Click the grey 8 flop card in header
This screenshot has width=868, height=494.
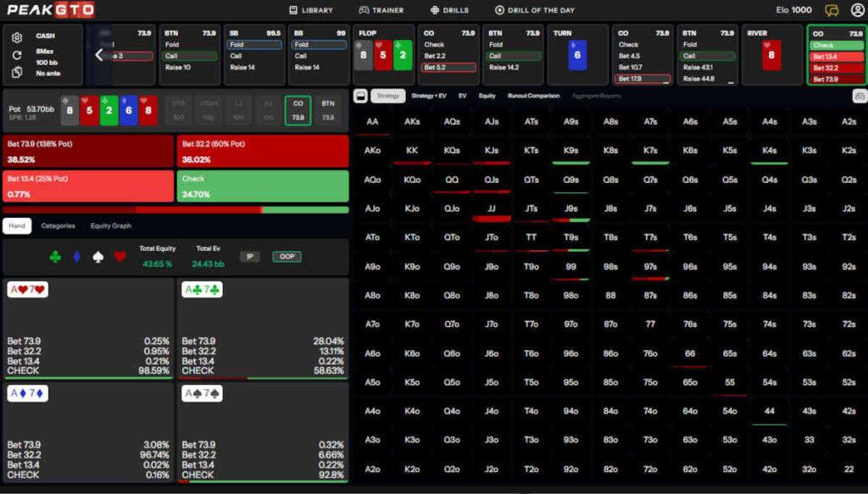click(363, 55)
